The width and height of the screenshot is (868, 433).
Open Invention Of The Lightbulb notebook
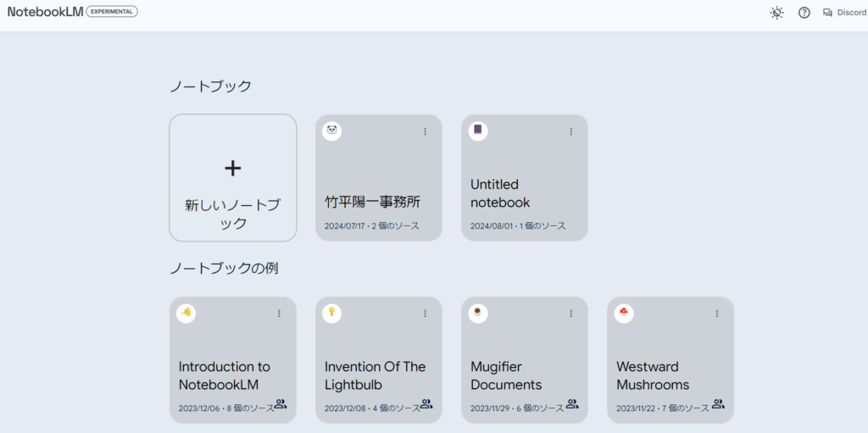(379, 360)
